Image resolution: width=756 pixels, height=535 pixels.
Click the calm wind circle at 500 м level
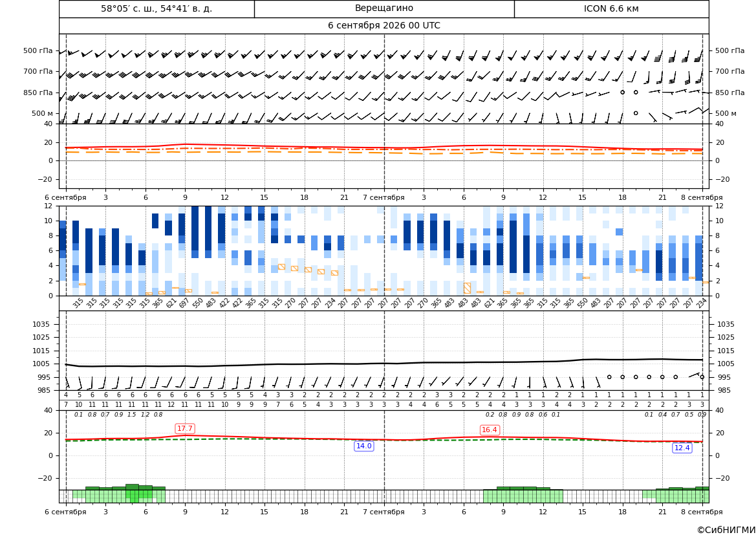click(x=636, y=113)
